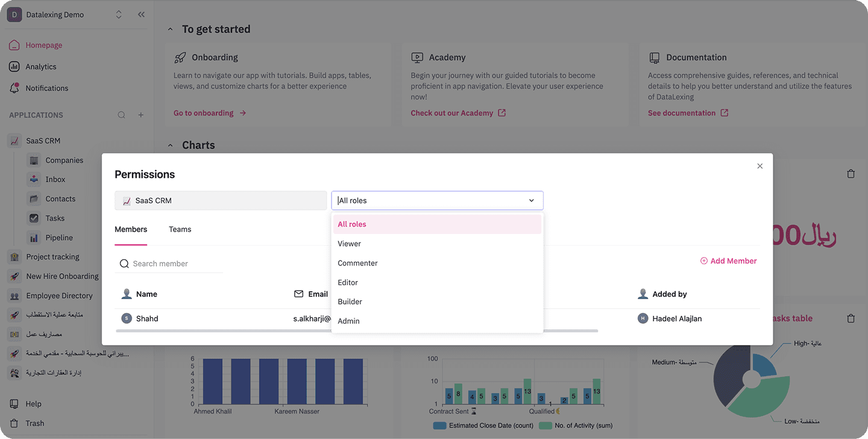This screenshot has height=439, width=868.
Task: Pick Editor in the roles list
Action: point(437,282)
